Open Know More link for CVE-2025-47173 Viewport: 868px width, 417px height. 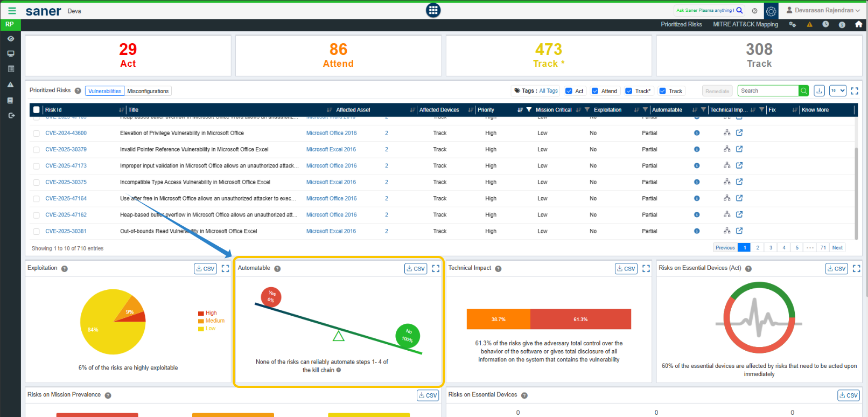[x=739, y=165]
